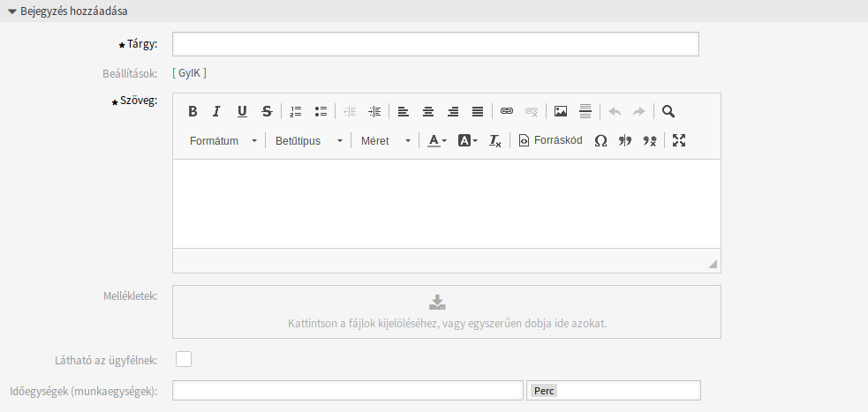Insert a numbered list
The image size is (868, 412).
296,111
